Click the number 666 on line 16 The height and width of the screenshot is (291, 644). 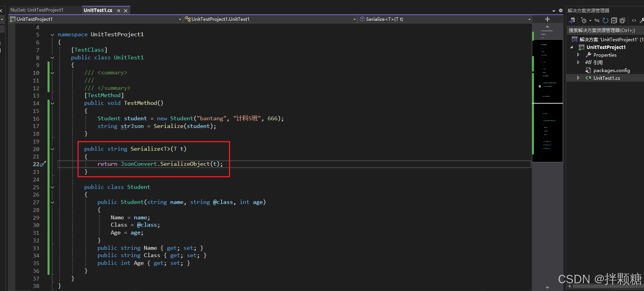pyautogui.click(x=272, y=118)
